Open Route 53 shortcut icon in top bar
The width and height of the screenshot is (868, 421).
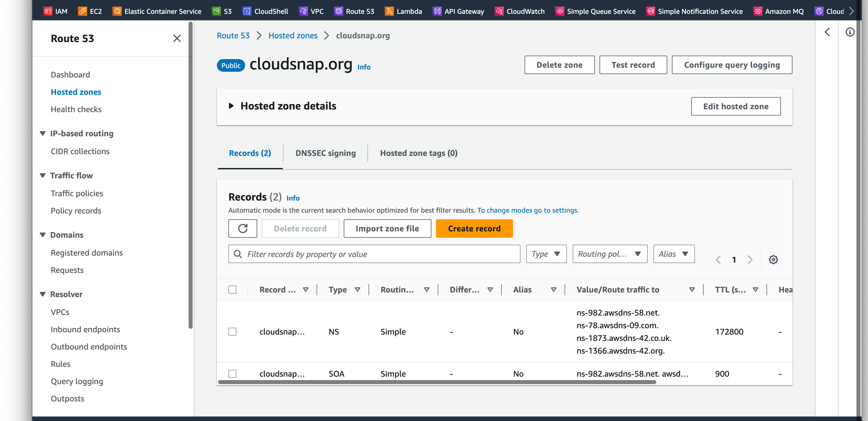(338, 11)
